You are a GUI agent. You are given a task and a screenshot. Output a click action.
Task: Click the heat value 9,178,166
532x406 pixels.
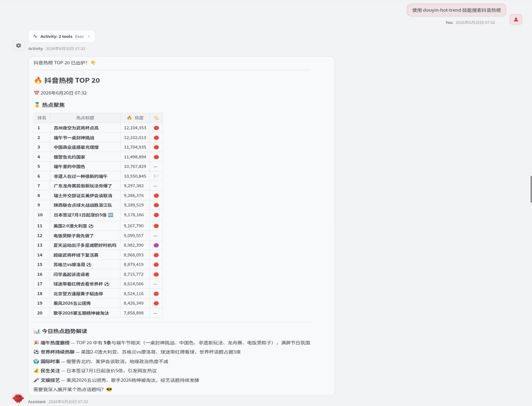tap(134, 215)
